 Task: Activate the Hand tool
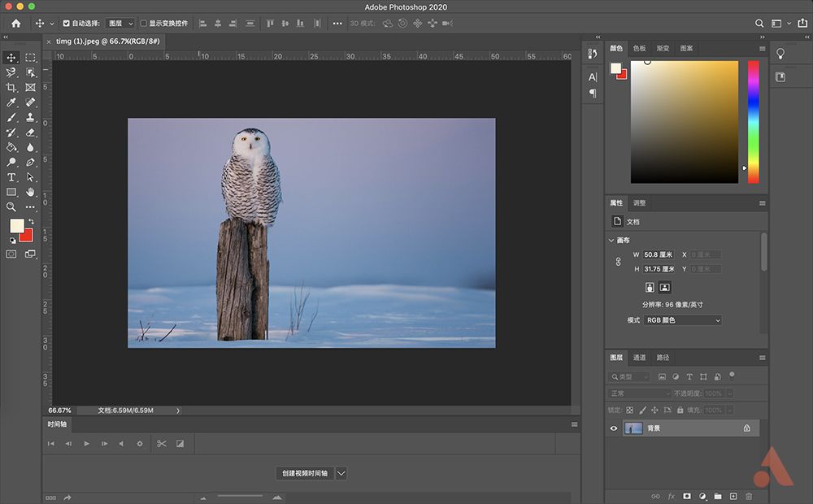[x=30, y=192]
